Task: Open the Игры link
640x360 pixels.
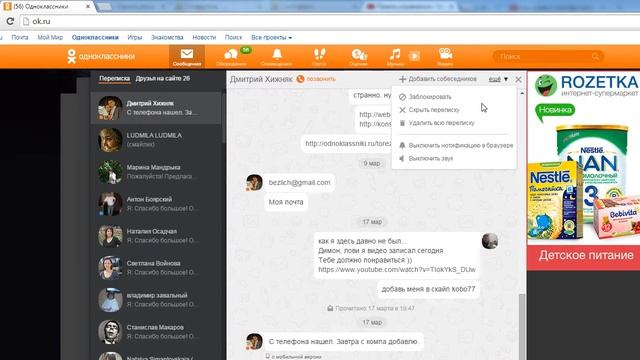Action: click(135, 37)
